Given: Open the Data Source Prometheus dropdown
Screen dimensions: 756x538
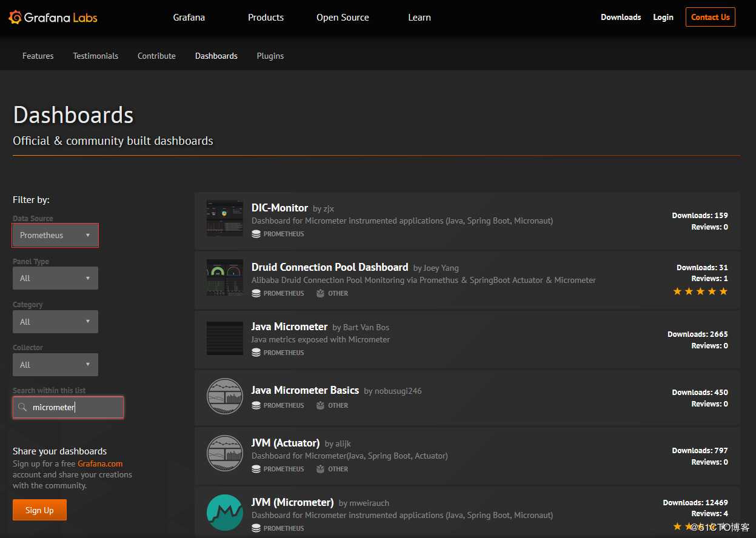Looking at the screenshot, I should [55, 235].
